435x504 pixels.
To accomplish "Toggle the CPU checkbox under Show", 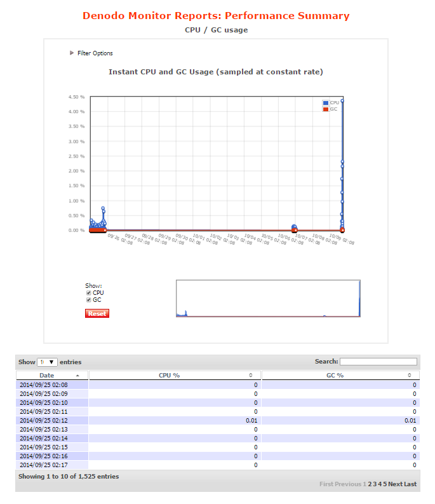I will point(89,293).
